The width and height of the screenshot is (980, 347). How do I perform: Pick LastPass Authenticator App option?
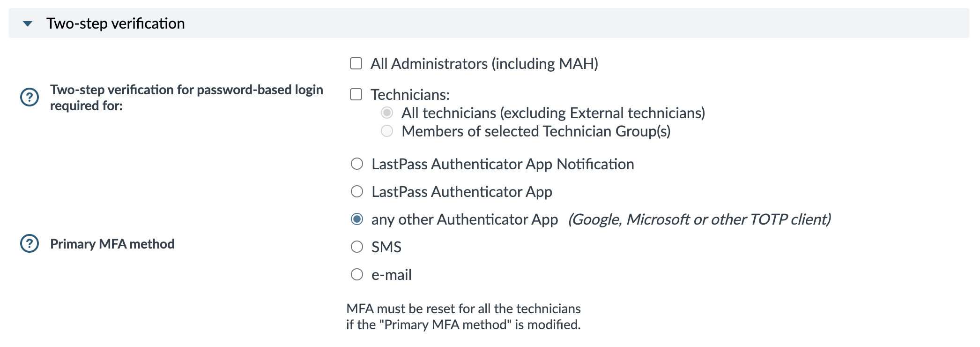click(x=356, y=191)
